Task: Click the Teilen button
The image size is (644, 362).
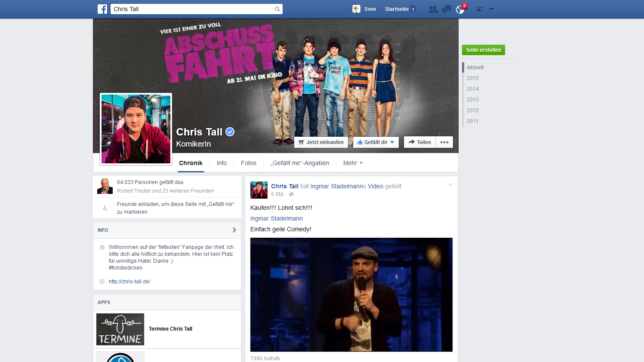Action: coord(420,142)
